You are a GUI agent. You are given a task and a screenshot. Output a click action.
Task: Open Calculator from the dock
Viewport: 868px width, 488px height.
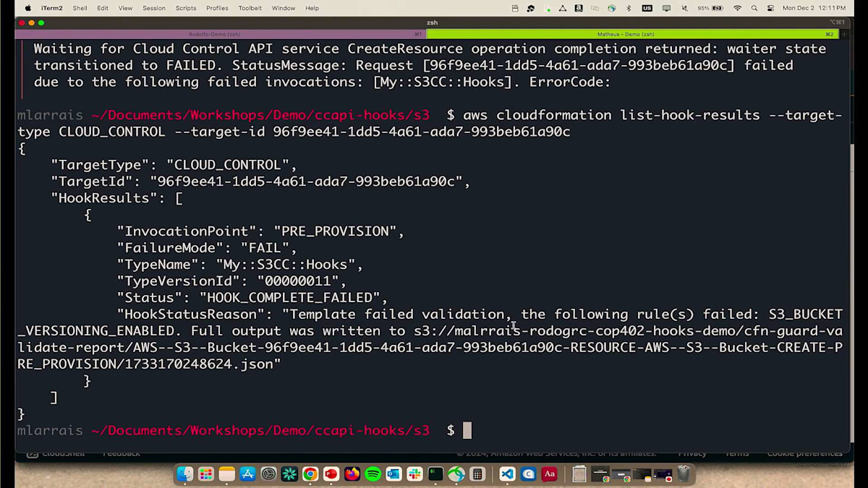[477, 474]
